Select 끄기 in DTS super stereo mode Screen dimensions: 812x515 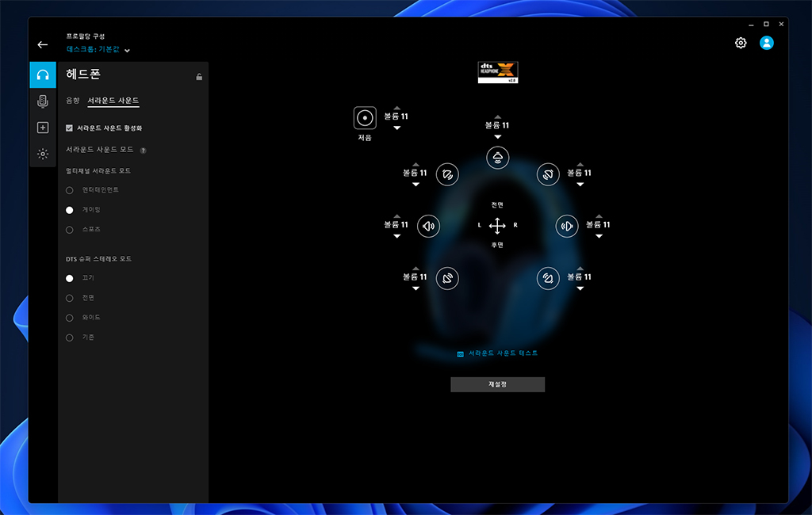coord(70,278)
